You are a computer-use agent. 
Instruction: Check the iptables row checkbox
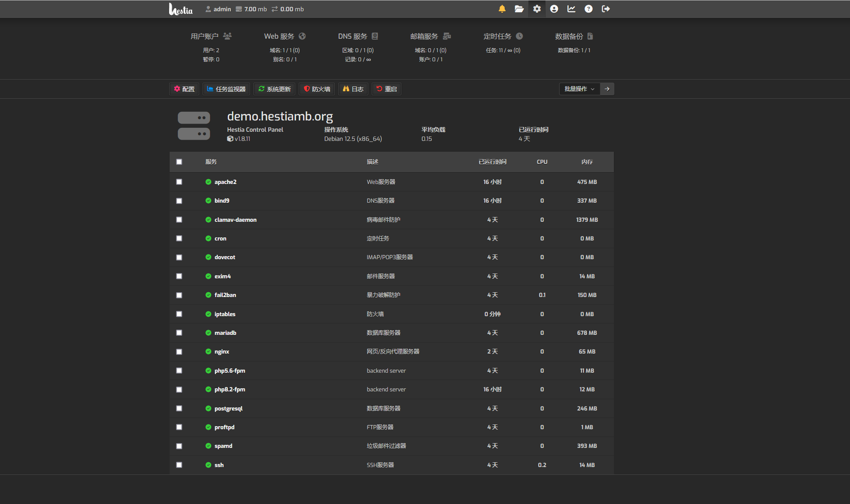(x=179, y=314)
